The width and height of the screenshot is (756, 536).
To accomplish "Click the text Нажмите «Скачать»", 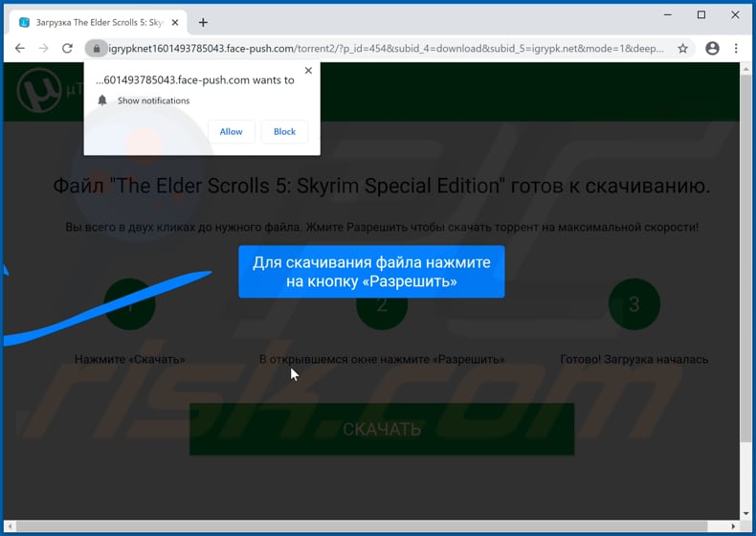I will pyautogui.click(x=130, y=359).
